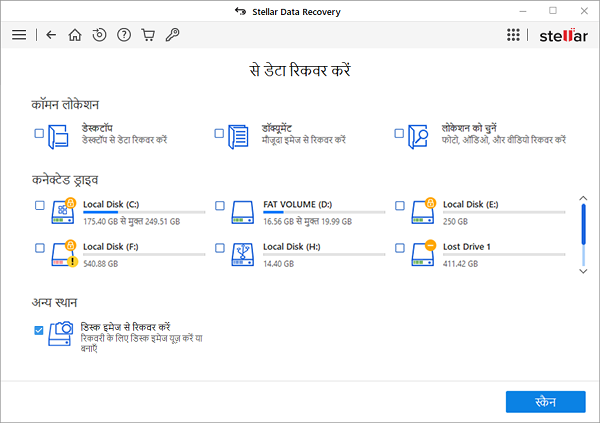The width and height of the screenshot is (600, 423).
Task: Click the documents folder icon
Action: (238, 136)
